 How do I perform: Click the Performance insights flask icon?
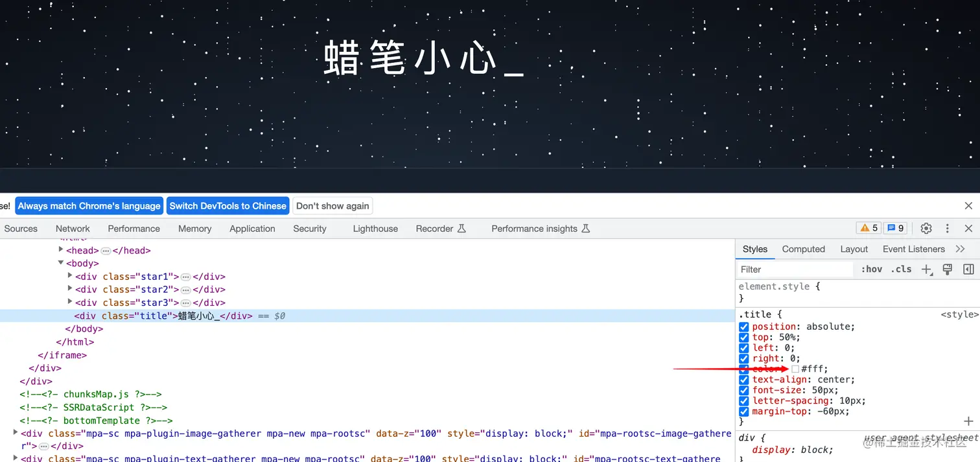point(585,229)
